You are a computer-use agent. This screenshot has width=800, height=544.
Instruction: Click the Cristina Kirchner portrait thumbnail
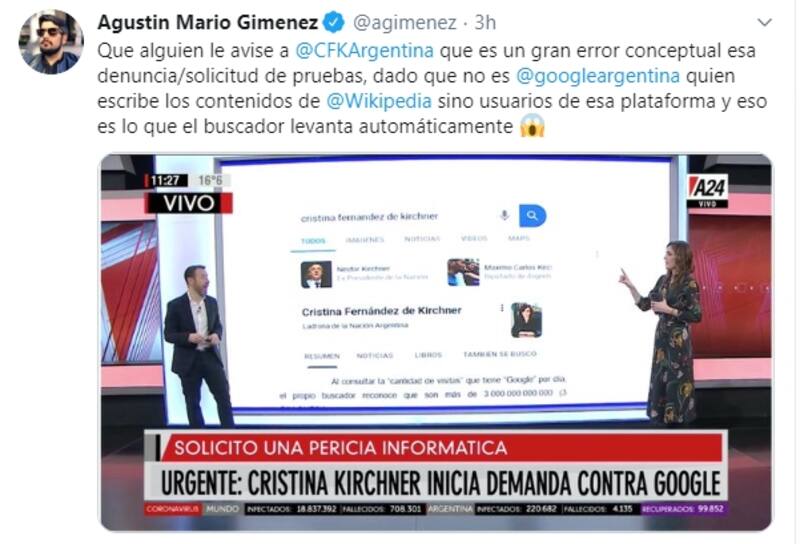pos(526,320)
